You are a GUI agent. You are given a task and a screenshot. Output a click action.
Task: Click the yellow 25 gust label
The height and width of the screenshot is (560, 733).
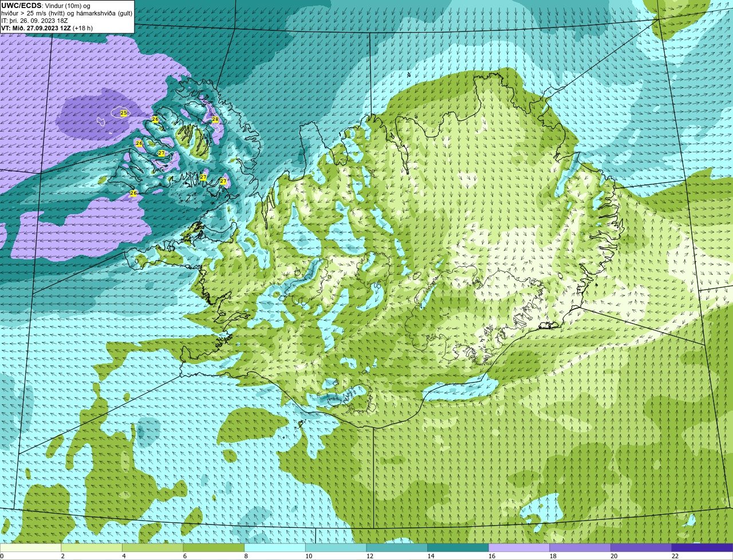pos(124,113)
